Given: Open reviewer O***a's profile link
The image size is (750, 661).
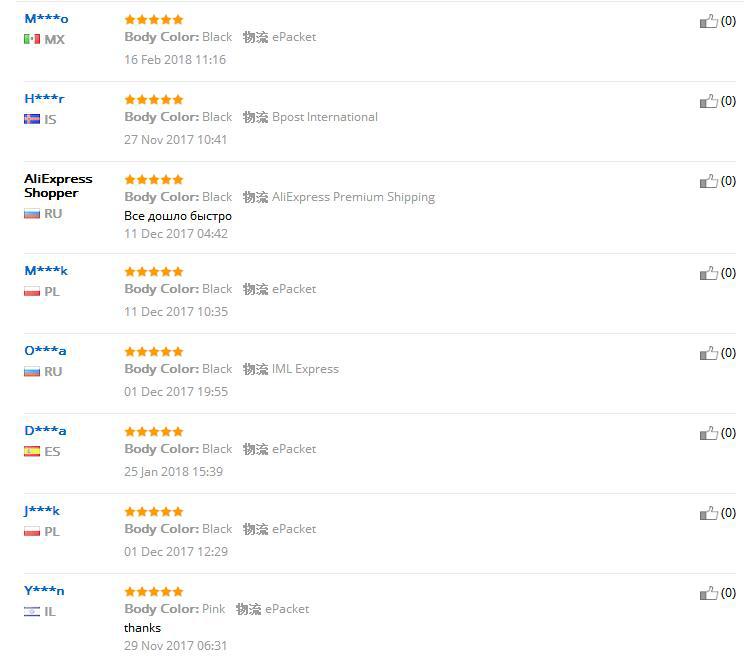Looking at the screenshot, I should [45, 351].
